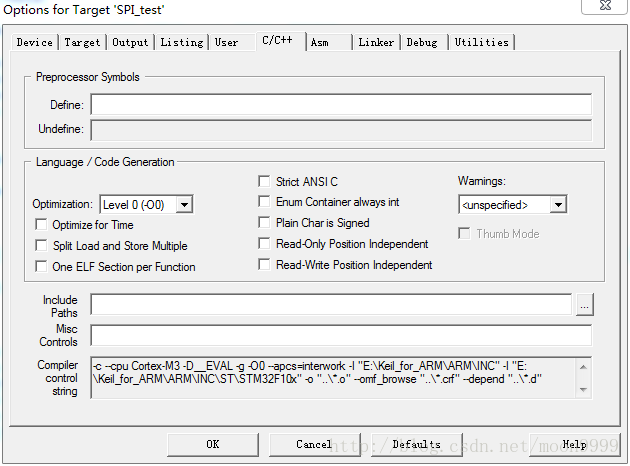Expand the Warnings dropdown
Viewport: 630px width, 466px height.
tap(558, 204)
